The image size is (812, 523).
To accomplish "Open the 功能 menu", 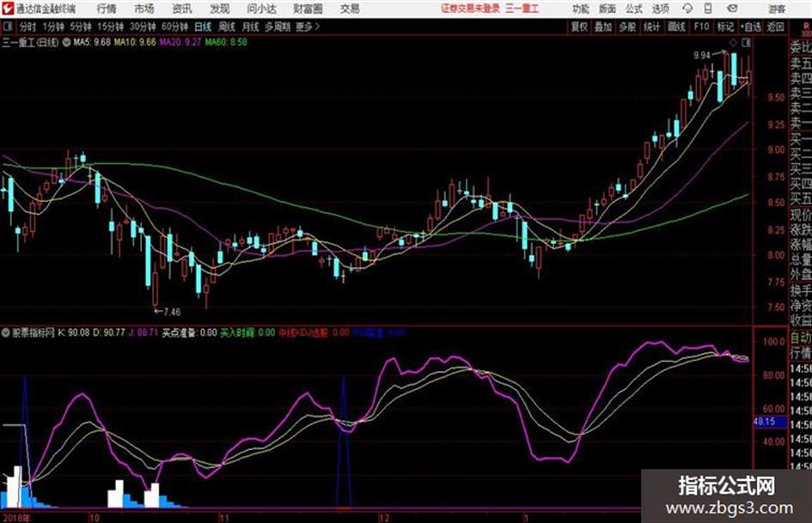I will (x=581, y=9).
